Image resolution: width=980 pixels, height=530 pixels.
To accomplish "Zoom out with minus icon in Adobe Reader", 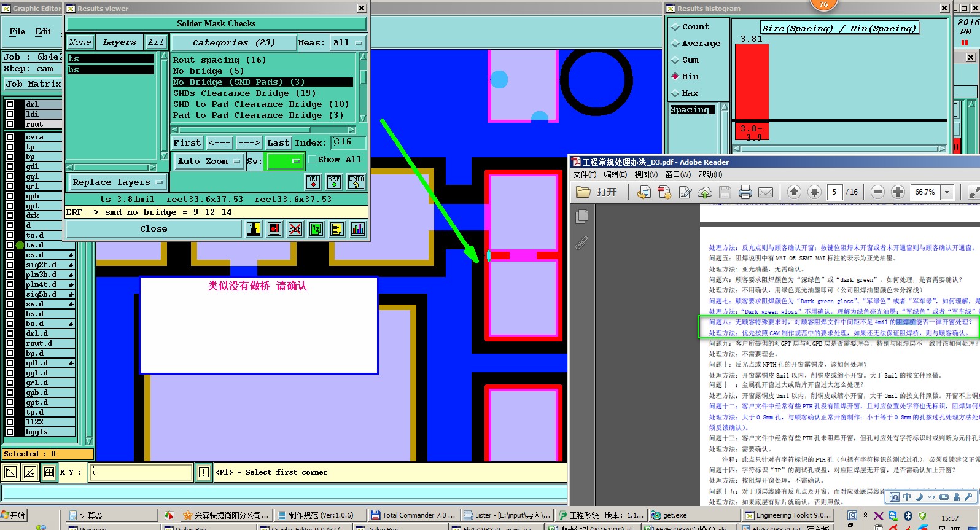I will coord(877,192).
